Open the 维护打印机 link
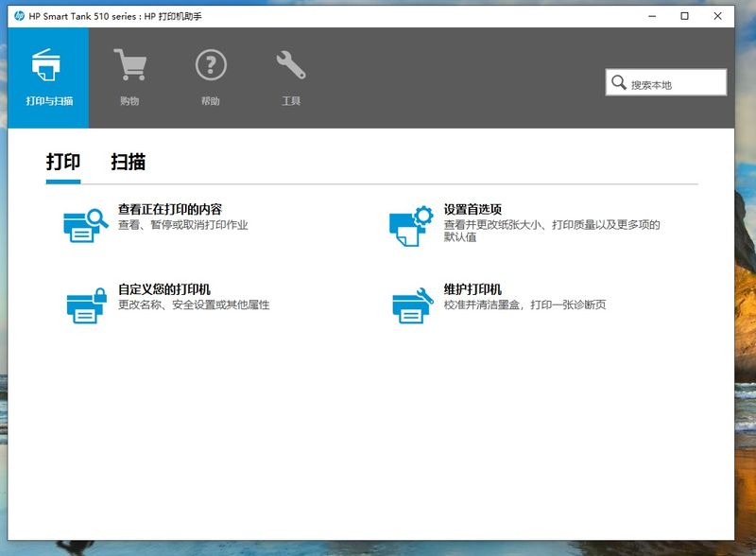The width and height of the screenshot is (756, 556). [472, 289]
